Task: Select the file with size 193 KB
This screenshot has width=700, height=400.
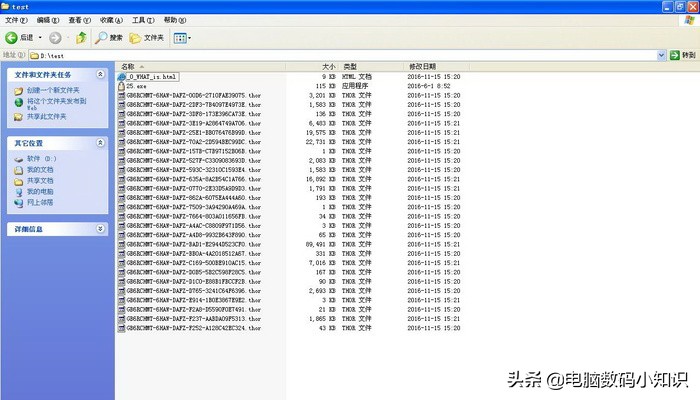Action: [193, 198]
